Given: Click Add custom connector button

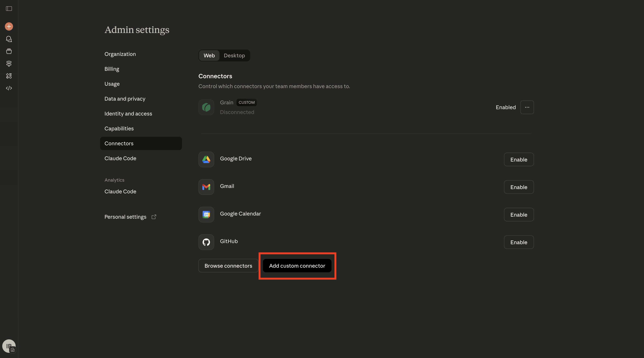Looking at the screenshot, I should 297,266.
